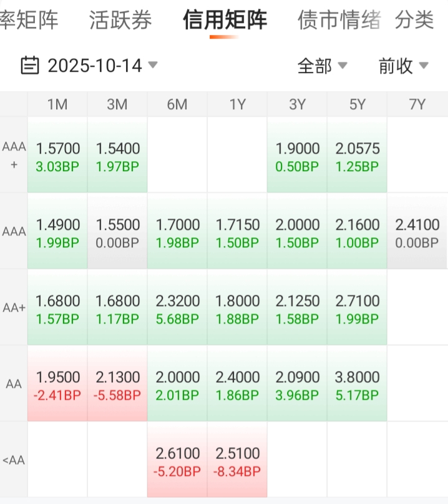Switch to the partially visible 率矩阵 tab
The width and height of the screenshot is (448, 504).
click(x=29, y=20)
